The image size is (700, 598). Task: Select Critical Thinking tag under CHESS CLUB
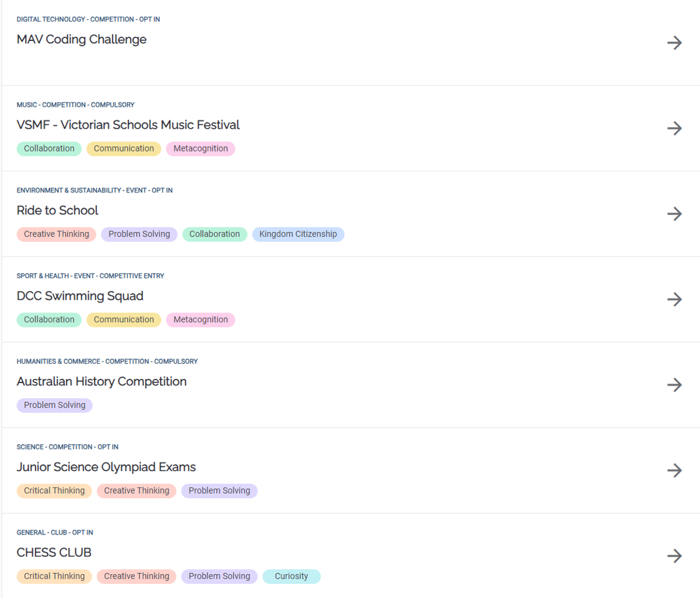tap(54, 576)
